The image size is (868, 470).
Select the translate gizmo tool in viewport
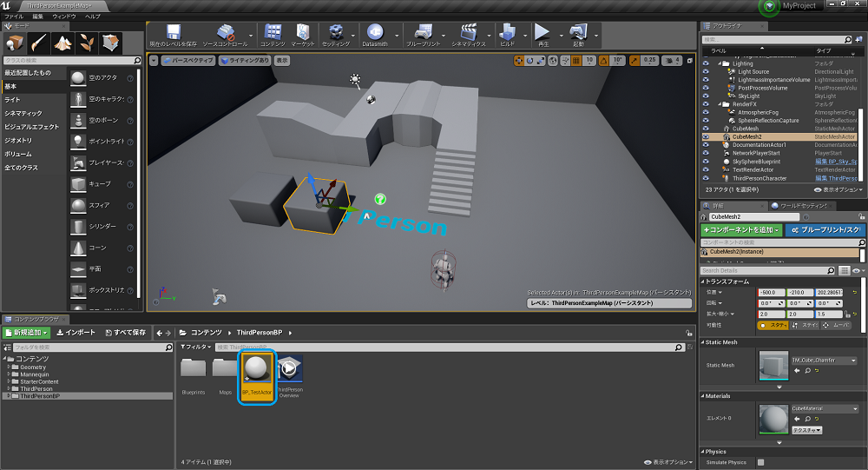tap(519, 61)
